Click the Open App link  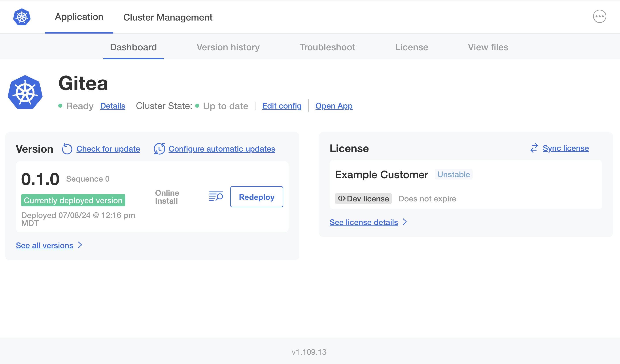334,106
